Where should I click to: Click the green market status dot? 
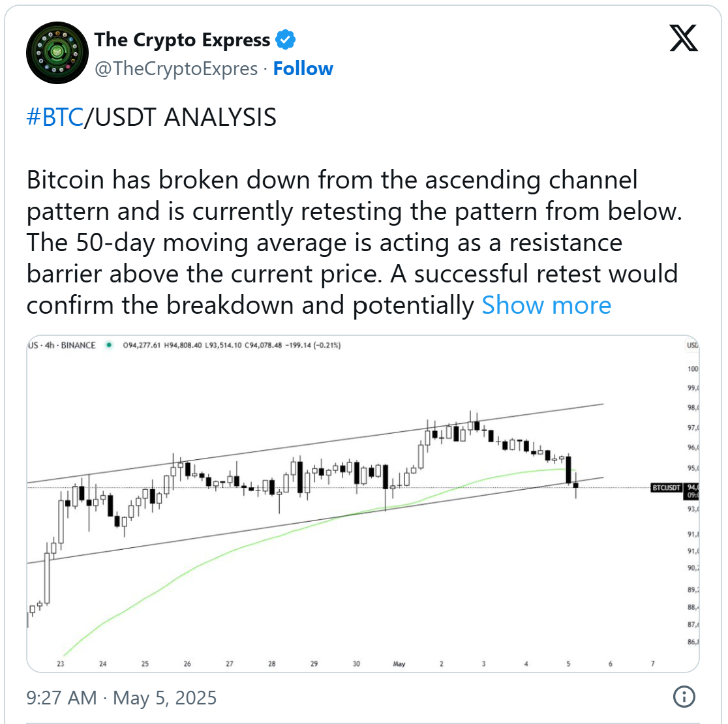coord(109,345)
